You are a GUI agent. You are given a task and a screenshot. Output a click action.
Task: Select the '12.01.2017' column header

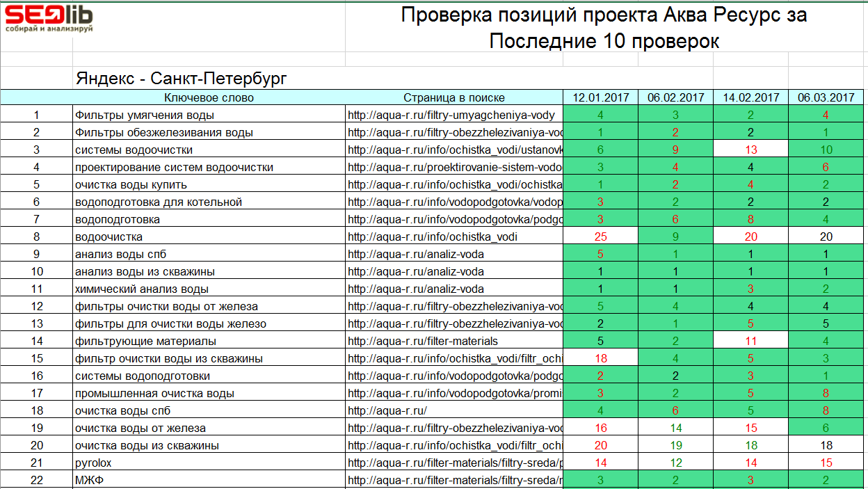tap(600, 97)
